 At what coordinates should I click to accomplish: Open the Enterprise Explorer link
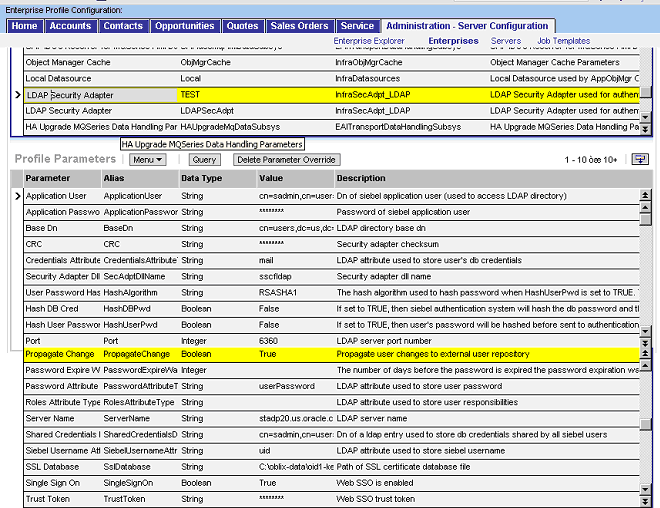369,41
